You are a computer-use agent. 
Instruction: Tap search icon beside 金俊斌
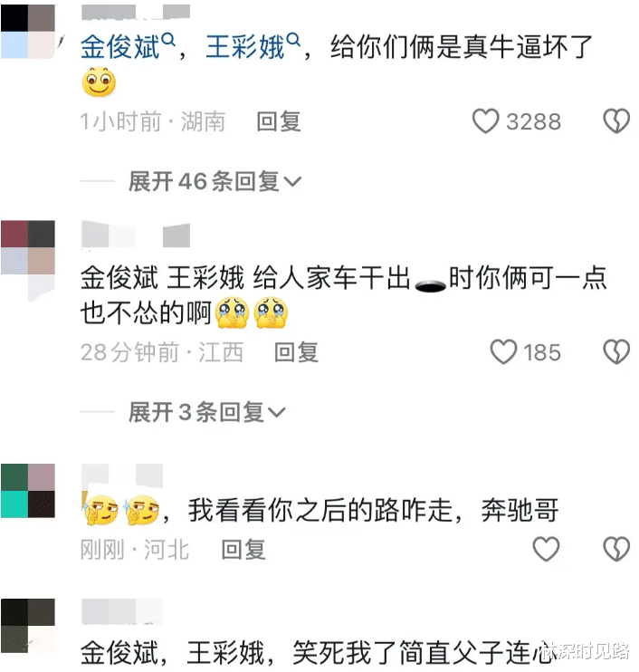pos(168,40)
